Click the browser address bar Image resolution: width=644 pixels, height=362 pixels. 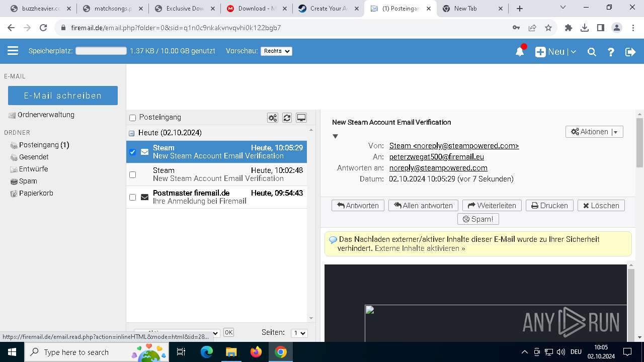[x=282, y=28]
